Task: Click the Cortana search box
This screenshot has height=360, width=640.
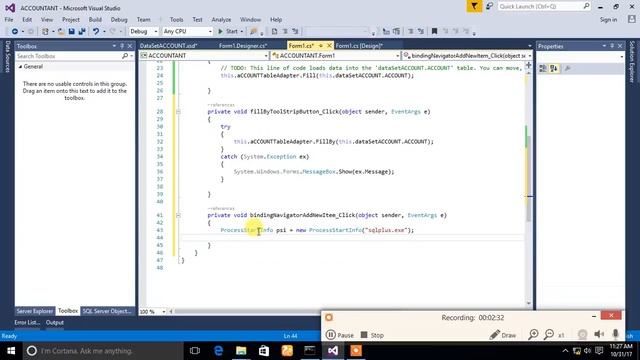Action: click(x=103, y=351)
